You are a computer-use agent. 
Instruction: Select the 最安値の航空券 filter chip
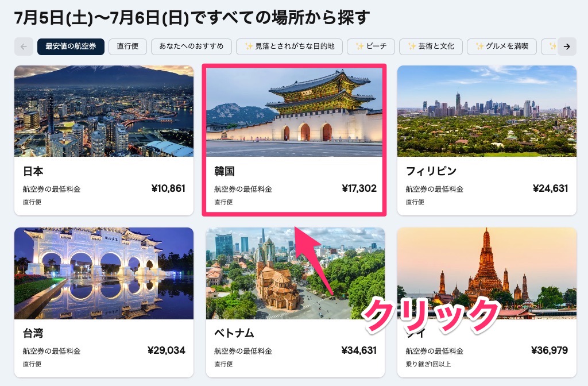click(x=71, y=47)
